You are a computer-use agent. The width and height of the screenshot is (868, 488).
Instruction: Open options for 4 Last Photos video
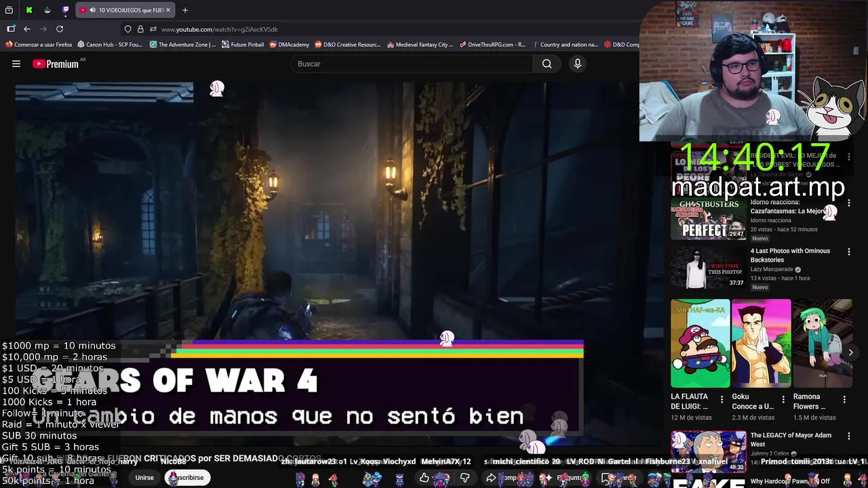click(x=848, y=252)
